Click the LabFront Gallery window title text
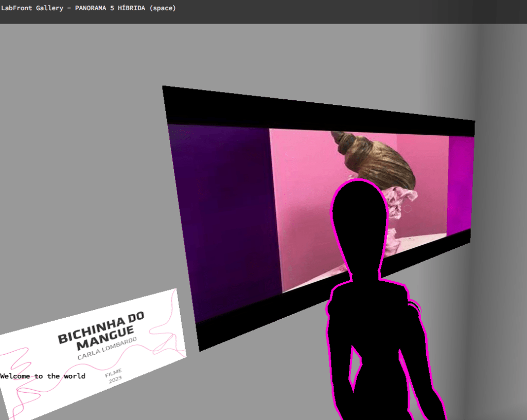The image size is (527, 420). [x=88, y=8]
